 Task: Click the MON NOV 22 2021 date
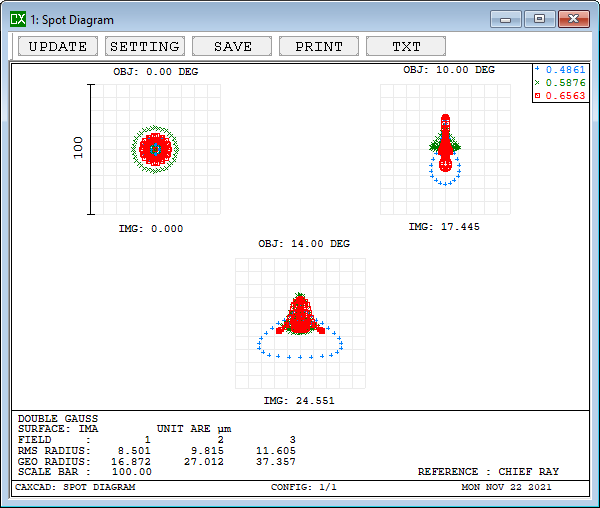point(506,487)
